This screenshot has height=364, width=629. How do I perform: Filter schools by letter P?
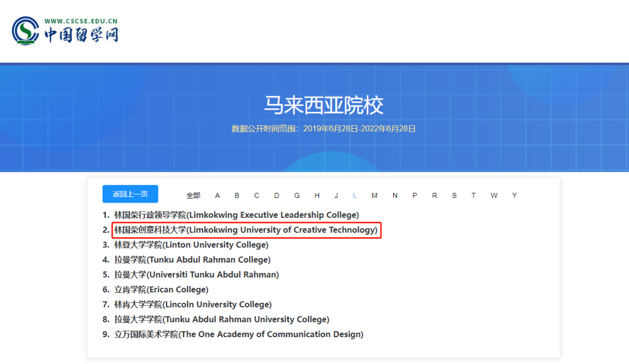click(x=415, y=196)
